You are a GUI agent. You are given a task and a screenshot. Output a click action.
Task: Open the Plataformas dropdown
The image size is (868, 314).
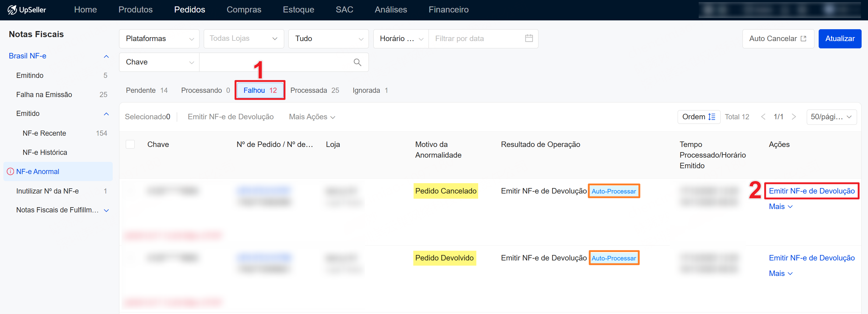click(159, 39)
